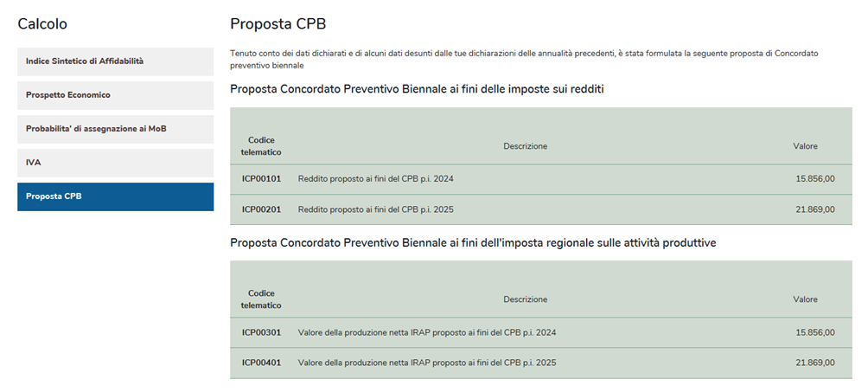Click the Proposta CPB page title
The height and width of the screenshot is (392, 868).
click(278, 24)
